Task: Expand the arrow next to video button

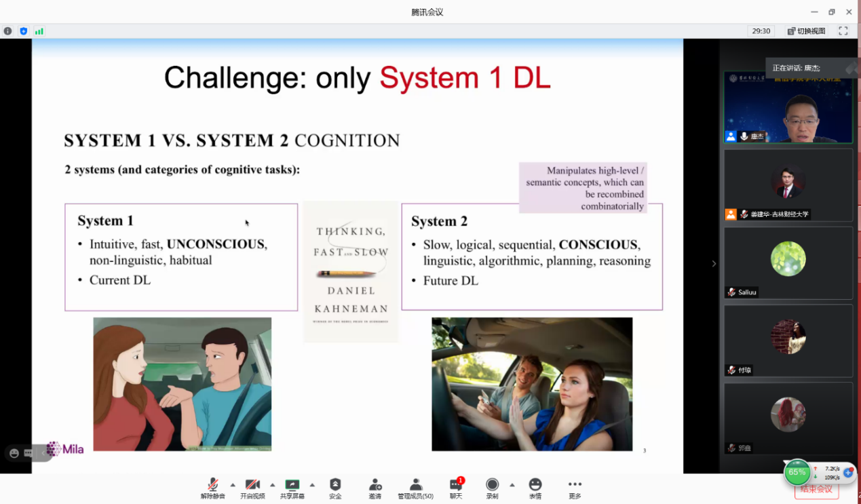Action: [273, 485]
